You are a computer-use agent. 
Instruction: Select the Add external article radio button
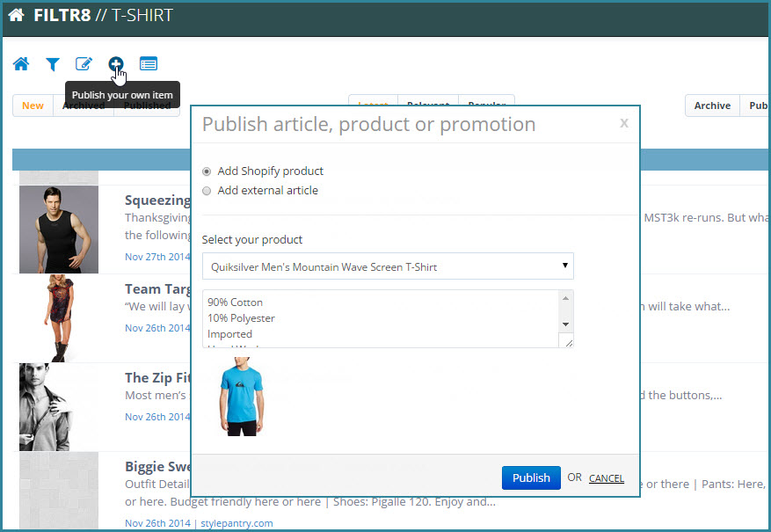coord(207,191)
